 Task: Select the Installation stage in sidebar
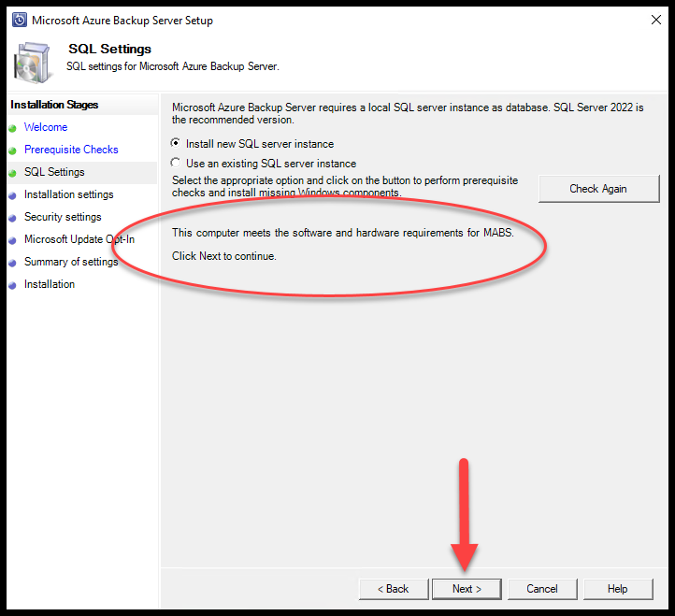coord(50,284)
